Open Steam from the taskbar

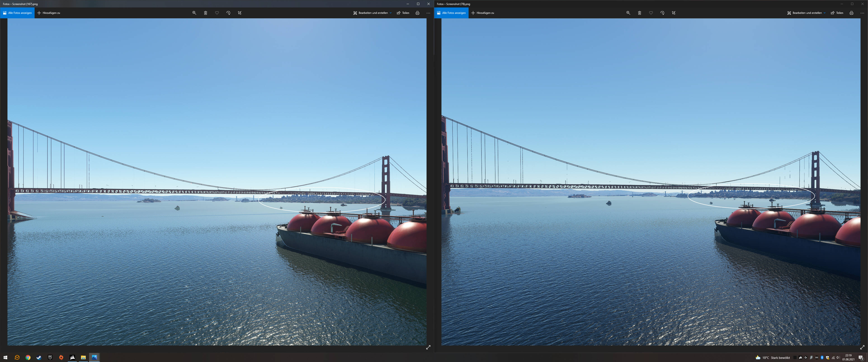click(39, 357)
